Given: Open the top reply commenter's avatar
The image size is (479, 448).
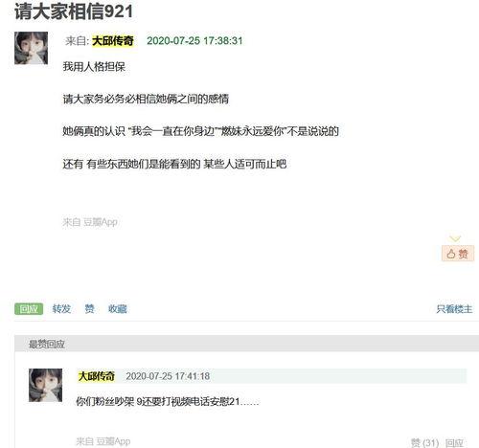Looking at the screenshot, I should (x=45, y=385).
